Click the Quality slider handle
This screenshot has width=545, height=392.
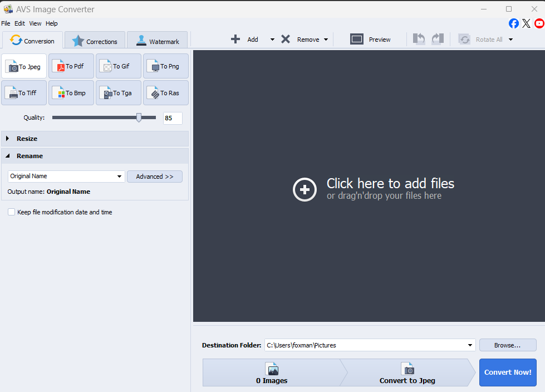(x=139, y=117)
